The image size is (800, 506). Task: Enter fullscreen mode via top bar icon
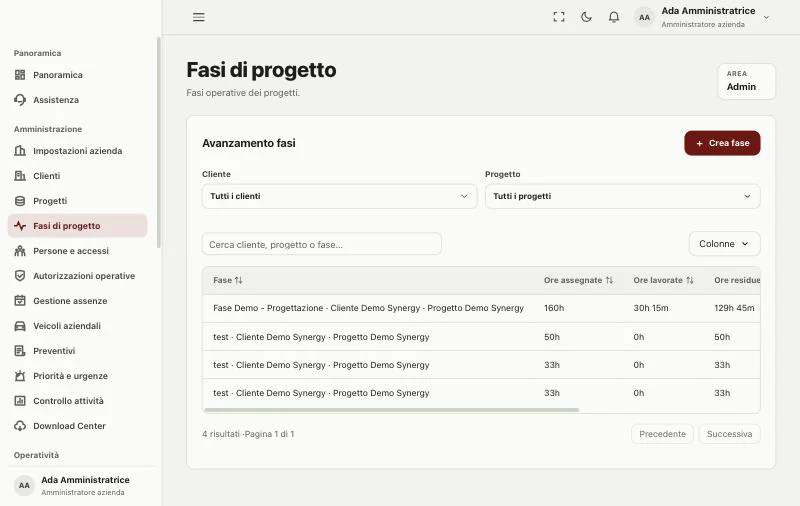[x=559, y=17]
